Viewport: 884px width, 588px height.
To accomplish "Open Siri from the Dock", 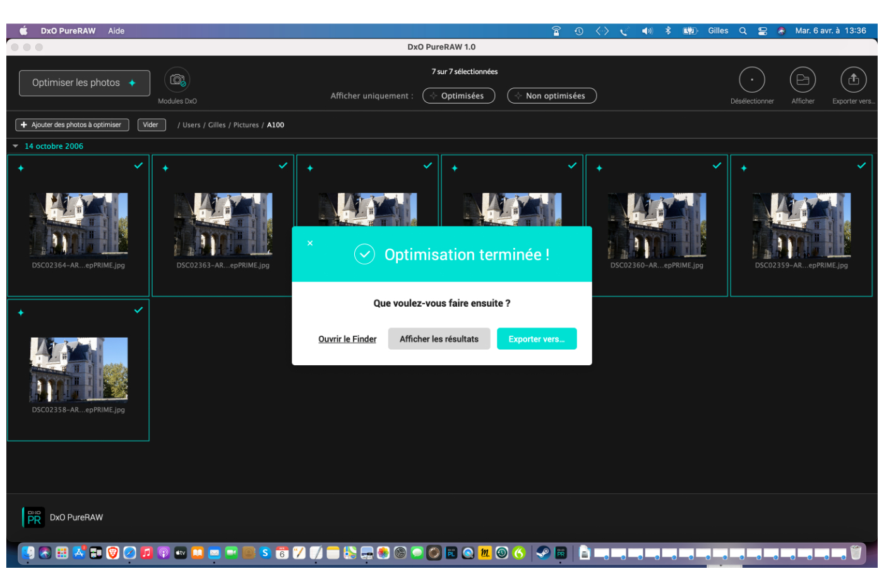I will point(45,553).
